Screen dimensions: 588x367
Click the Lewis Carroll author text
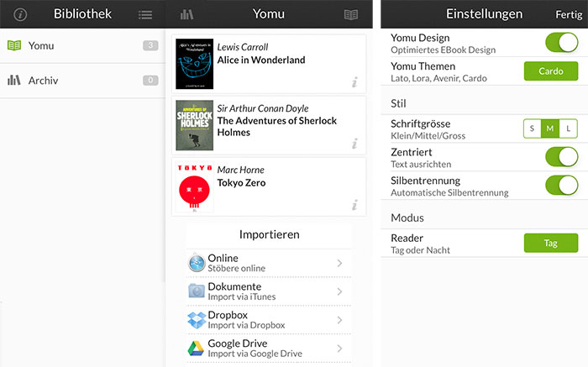[243, 47]
